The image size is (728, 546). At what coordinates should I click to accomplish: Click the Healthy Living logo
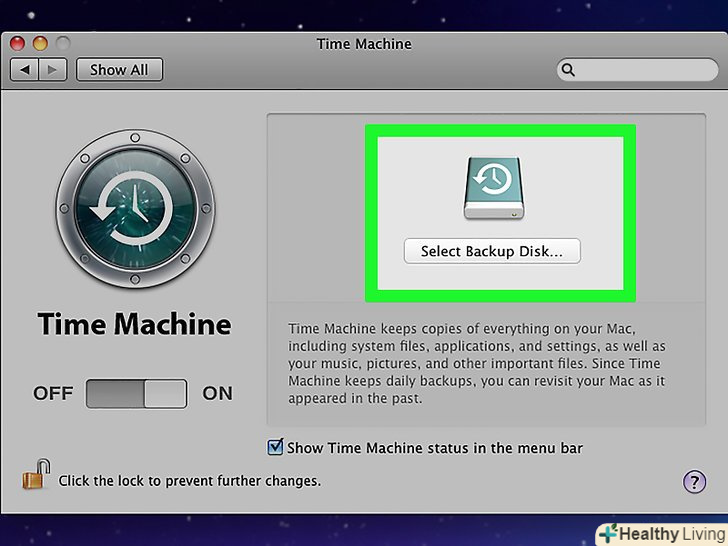[661, 532]
